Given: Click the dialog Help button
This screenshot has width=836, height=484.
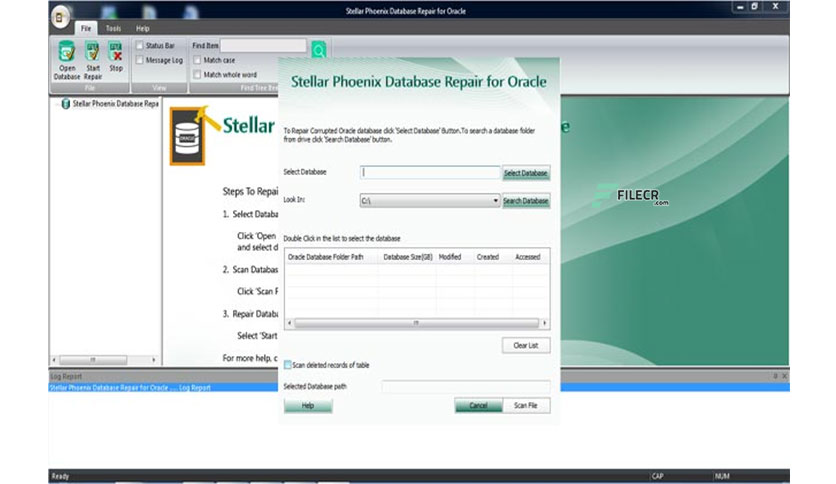Looking at the screenshot, I should click(x=308, y=406).
